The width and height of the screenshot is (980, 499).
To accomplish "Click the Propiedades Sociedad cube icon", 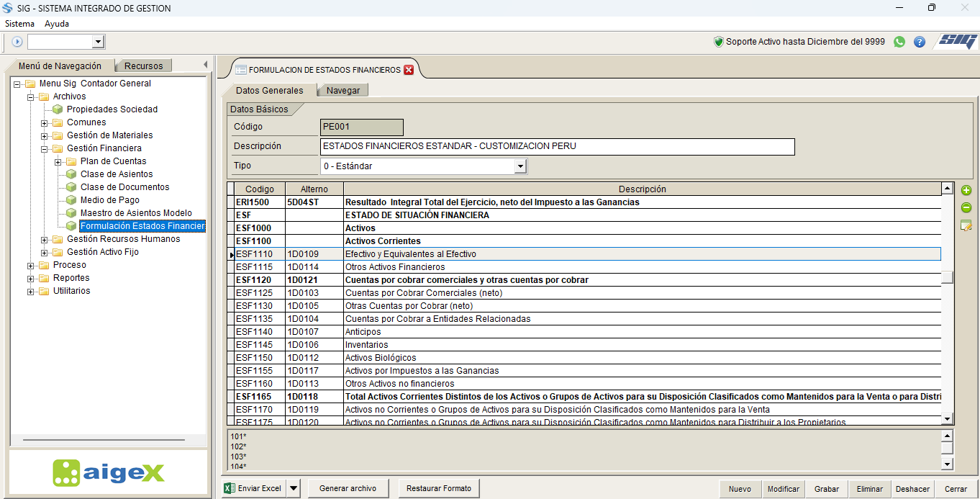I will click(58, 109).
